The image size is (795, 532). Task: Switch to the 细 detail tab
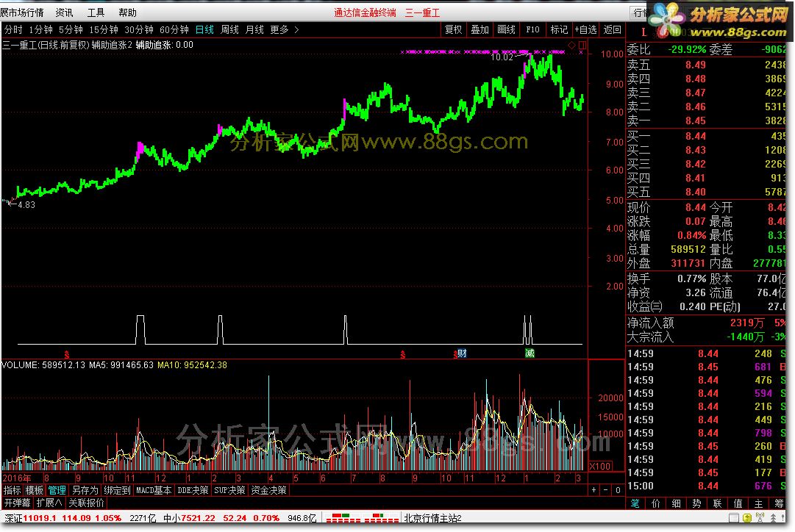coord(676,503)
